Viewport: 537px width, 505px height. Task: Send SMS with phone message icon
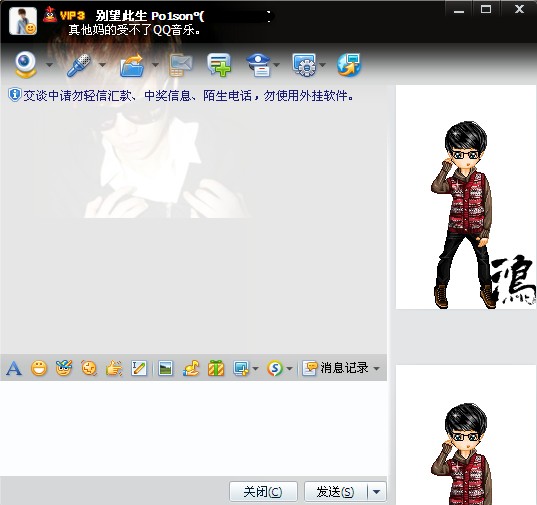point(180,65)
